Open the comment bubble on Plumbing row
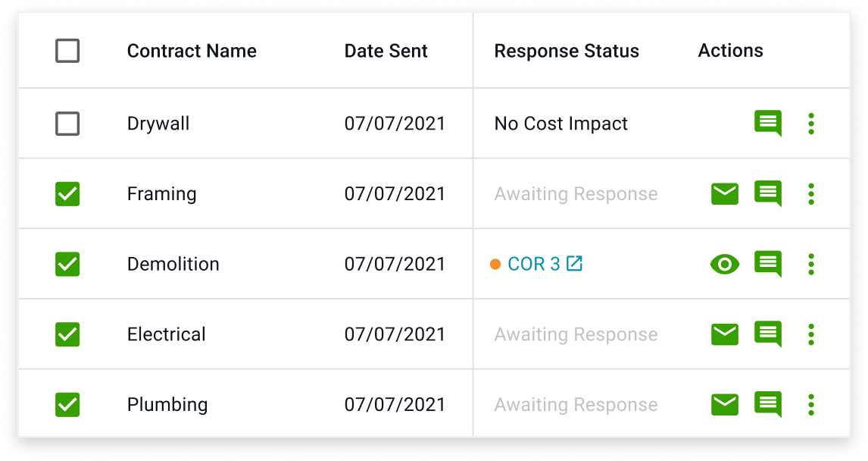The width and height of the screenshot is (868, 461). tap(768, 404)
